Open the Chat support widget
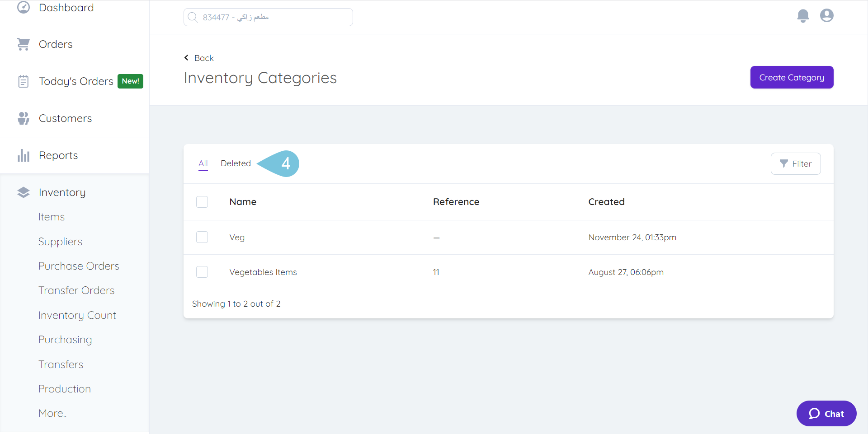 [x=826, y=413]
